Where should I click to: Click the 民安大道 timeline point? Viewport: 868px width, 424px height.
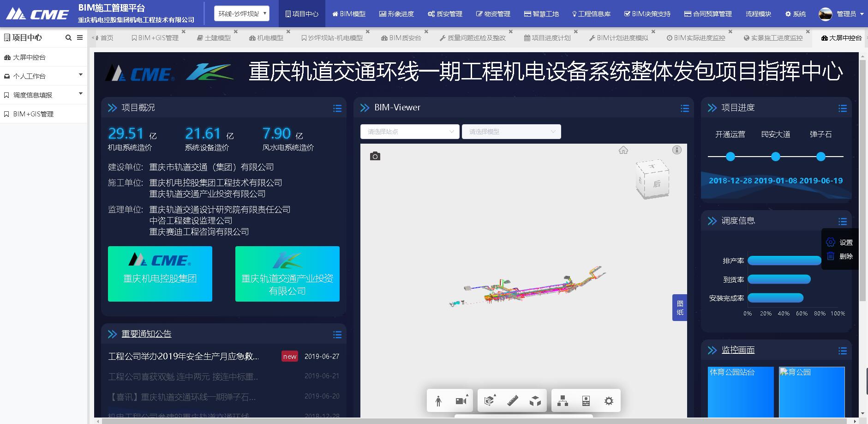click(x=776, y=157)
